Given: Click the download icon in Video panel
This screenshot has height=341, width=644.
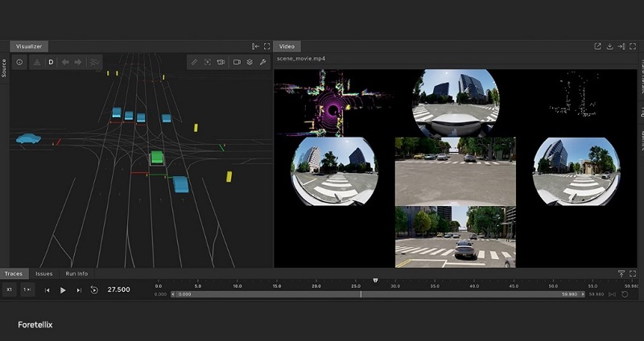Looking at the screenshot, I should 609,47.
